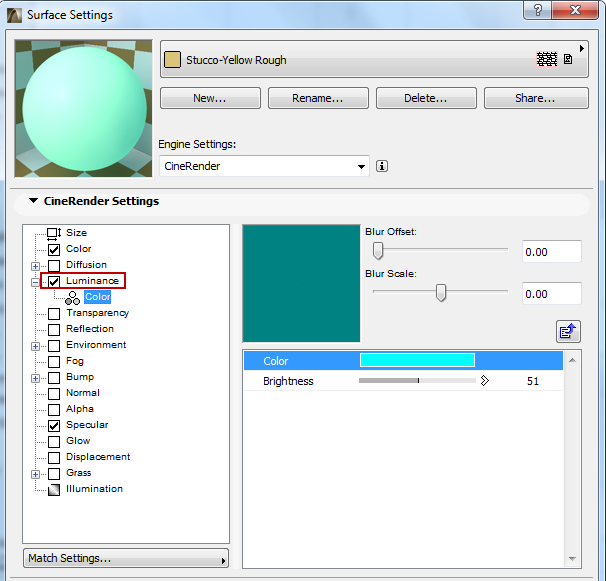Click the Delete... button
The image size is (606, 581).
pos(426,98)
